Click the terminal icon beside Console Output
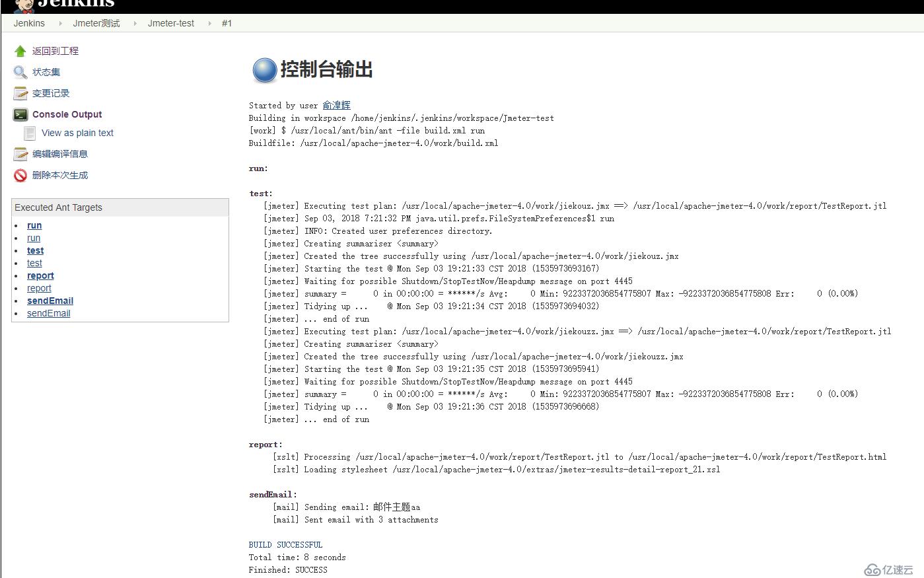The image size is (924, 578). tap(20, 114)
